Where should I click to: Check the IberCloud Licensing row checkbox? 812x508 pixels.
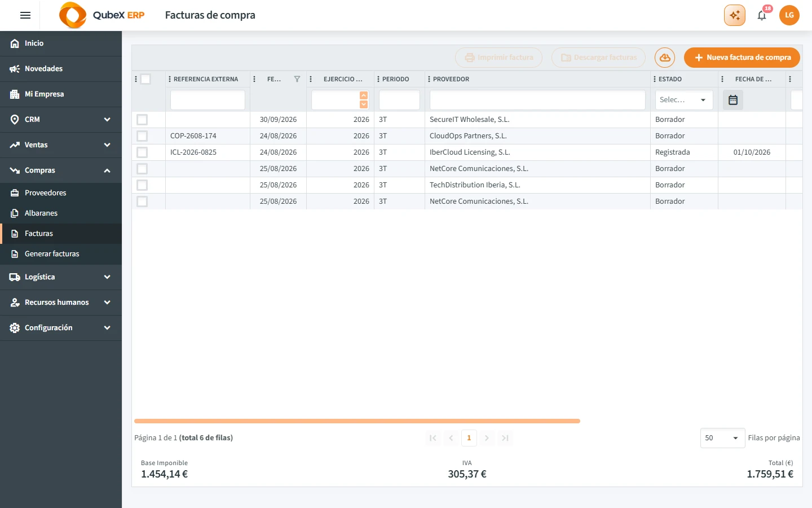[142, 152]
